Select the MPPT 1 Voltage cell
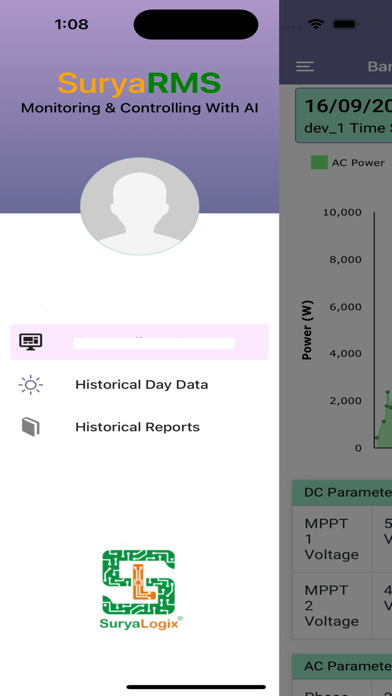The width and height of the screenshot is (392, 696). (x=332, y=539)
